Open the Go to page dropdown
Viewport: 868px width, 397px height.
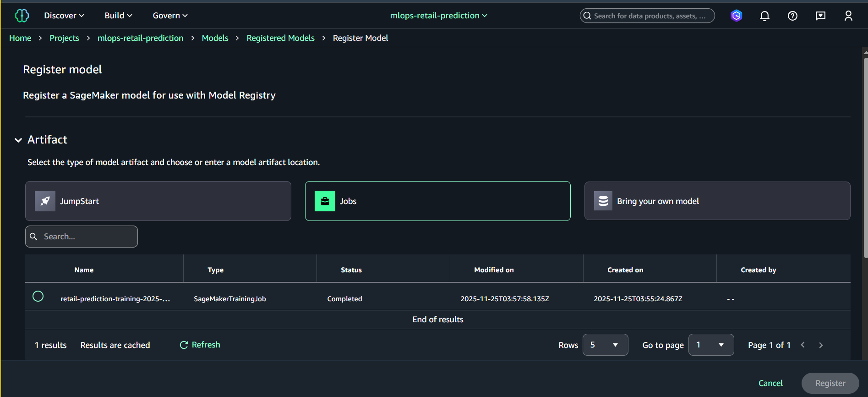[x=711, y=345]
